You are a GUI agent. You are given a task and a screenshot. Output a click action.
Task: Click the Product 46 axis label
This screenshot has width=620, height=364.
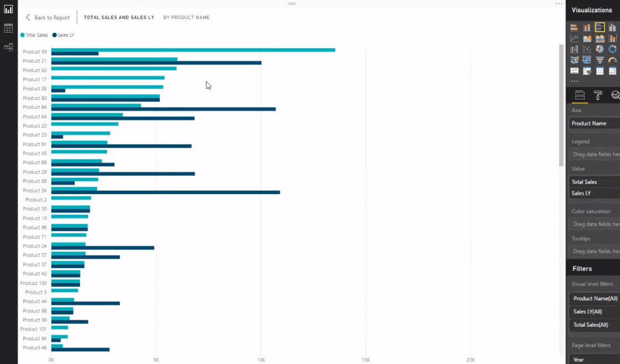[x=34, y=348]
